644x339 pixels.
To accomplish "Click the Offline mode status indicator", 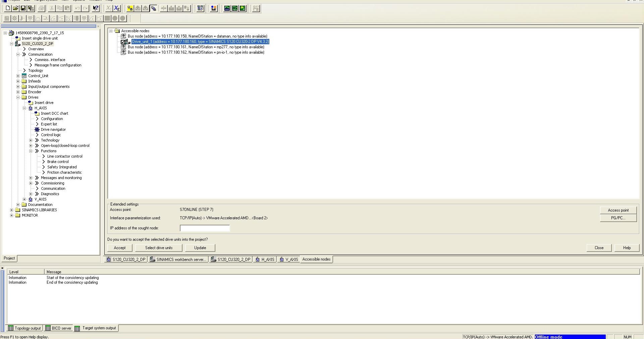I will point(570,337).
